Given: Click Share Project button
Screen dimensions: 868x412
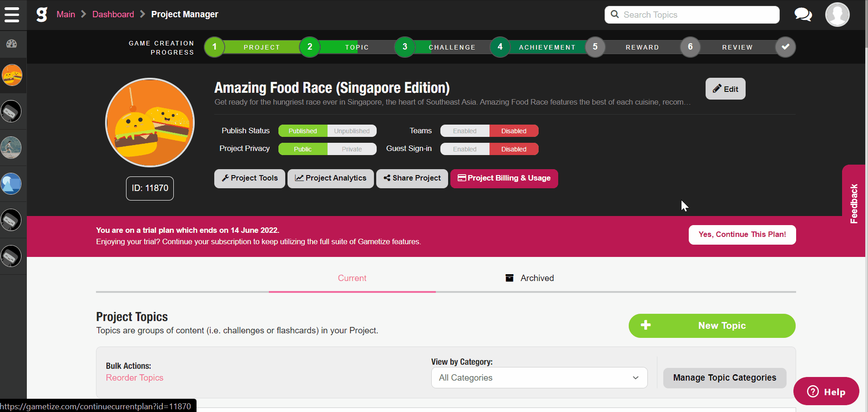Looking at the screenshot, I should click(412, 178).
